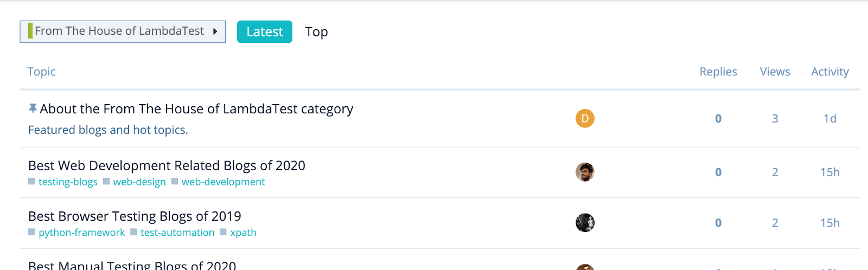Screen dimensions: 868x270
Task: Expand the From The House of LambdaTest dropdown
Action: click(119, 31)
